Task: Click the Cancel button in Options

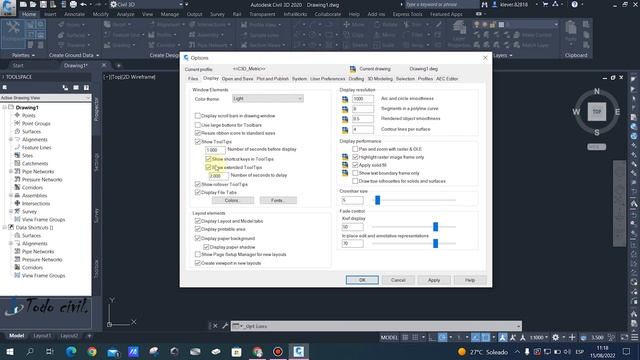Action: click(x=398, y=280)
